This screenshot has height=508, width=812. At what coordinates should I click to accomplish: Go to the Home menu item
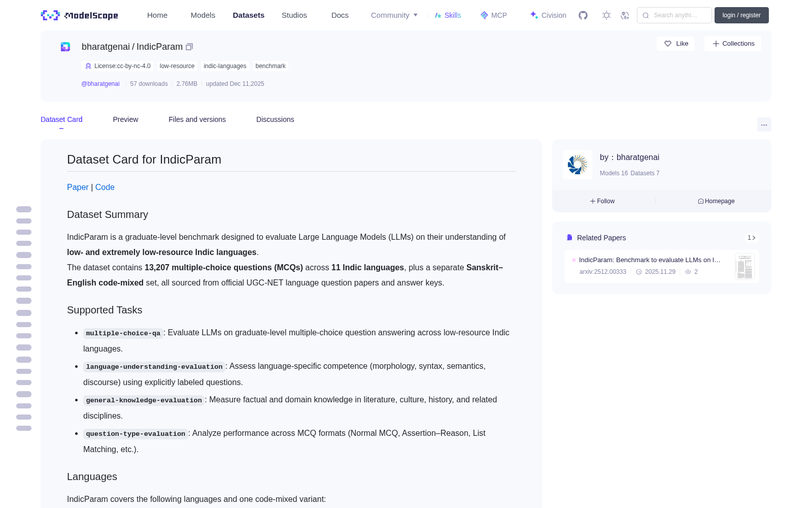(x=157, y=15)
